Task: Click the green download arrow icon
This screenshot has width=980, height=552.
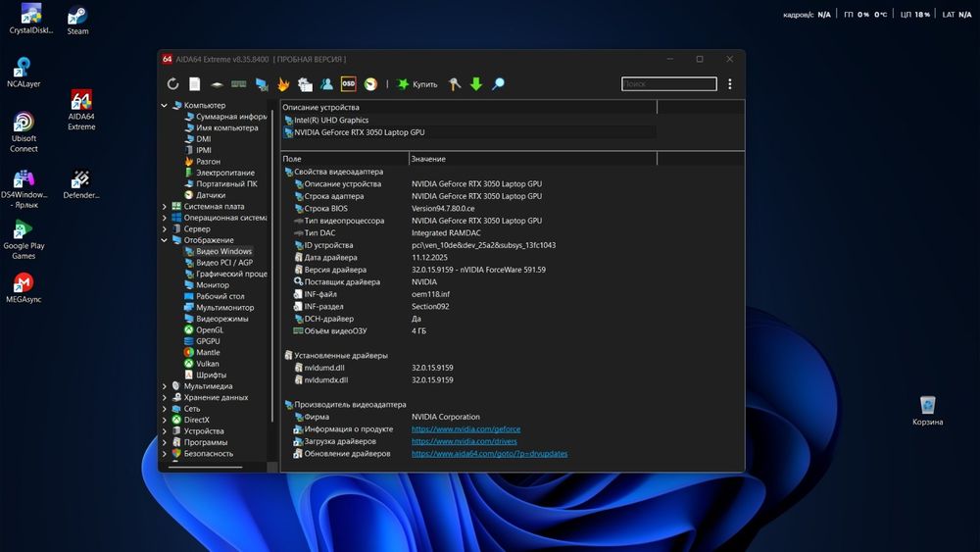Action: (476, 83)
